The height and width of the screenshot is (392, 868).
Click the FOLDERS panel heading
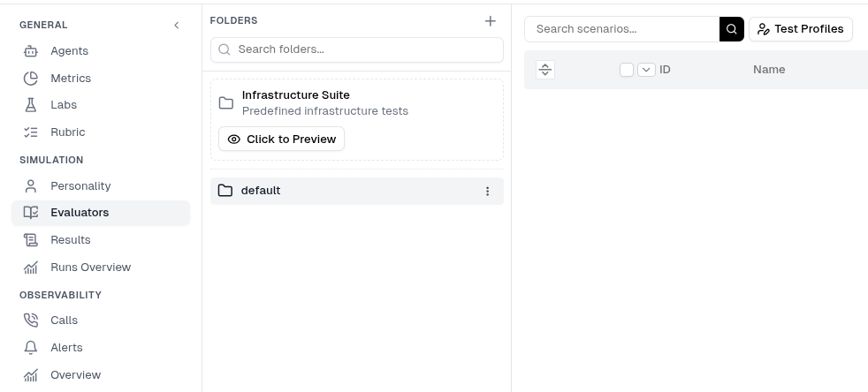233,20
